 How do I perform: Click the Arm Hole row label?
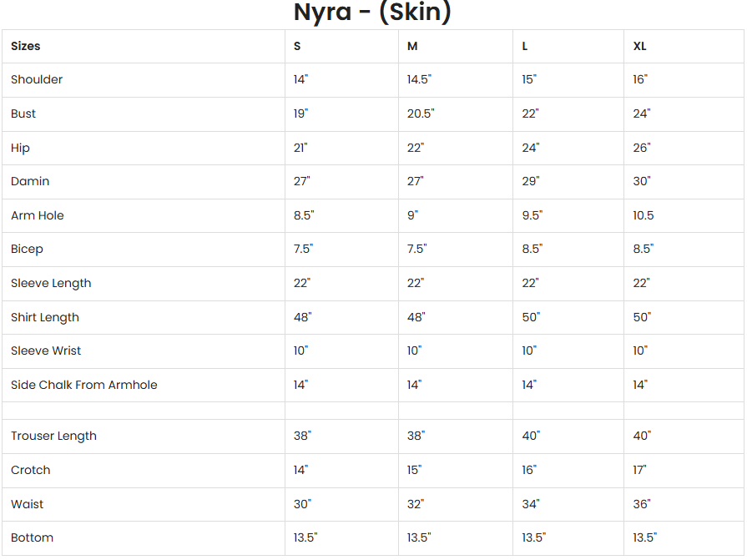click(38, 215)
